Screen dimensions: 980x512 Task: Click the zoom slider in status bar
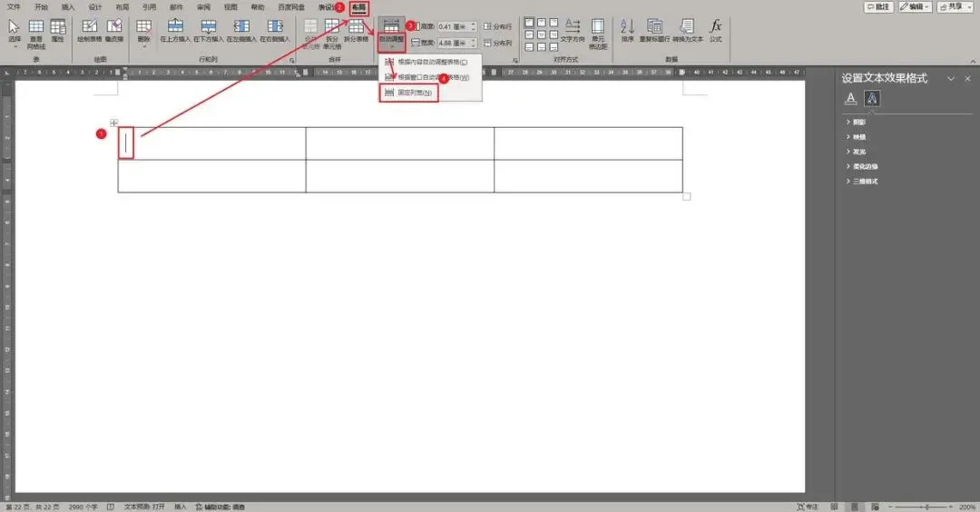point(923,507)
